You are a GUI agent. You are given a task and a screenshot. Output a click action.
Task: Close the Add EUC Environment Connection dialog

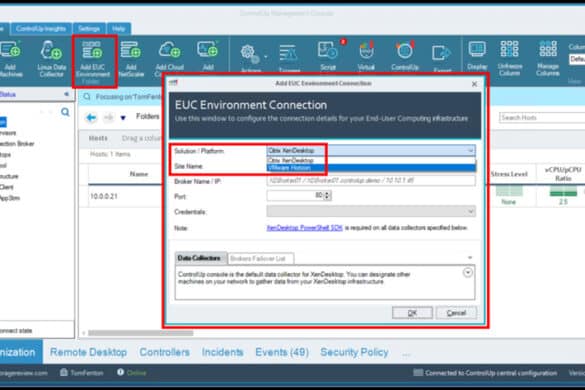point(474,84)
